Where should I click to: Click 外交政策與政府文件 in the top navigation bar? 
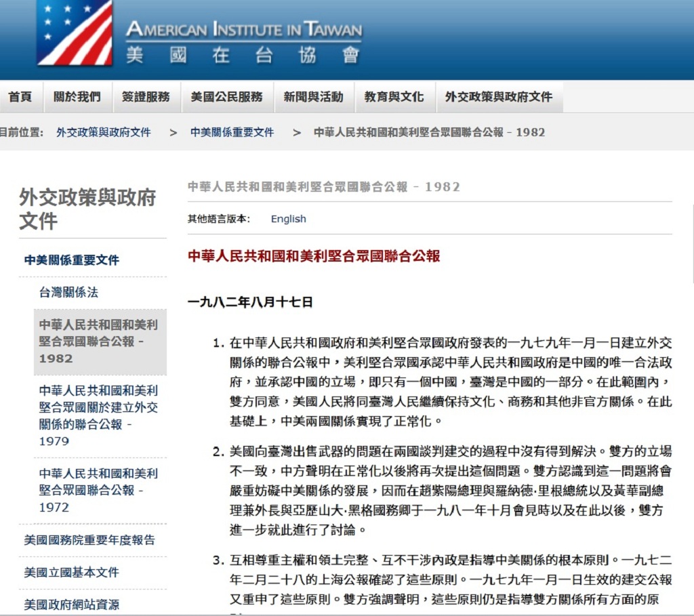tap(498, 97)
